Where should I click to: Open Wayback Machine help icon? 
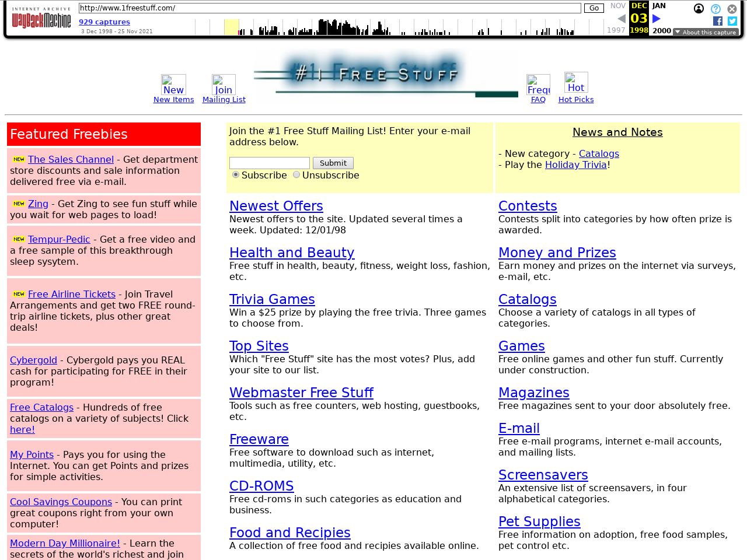coord(715,9)
